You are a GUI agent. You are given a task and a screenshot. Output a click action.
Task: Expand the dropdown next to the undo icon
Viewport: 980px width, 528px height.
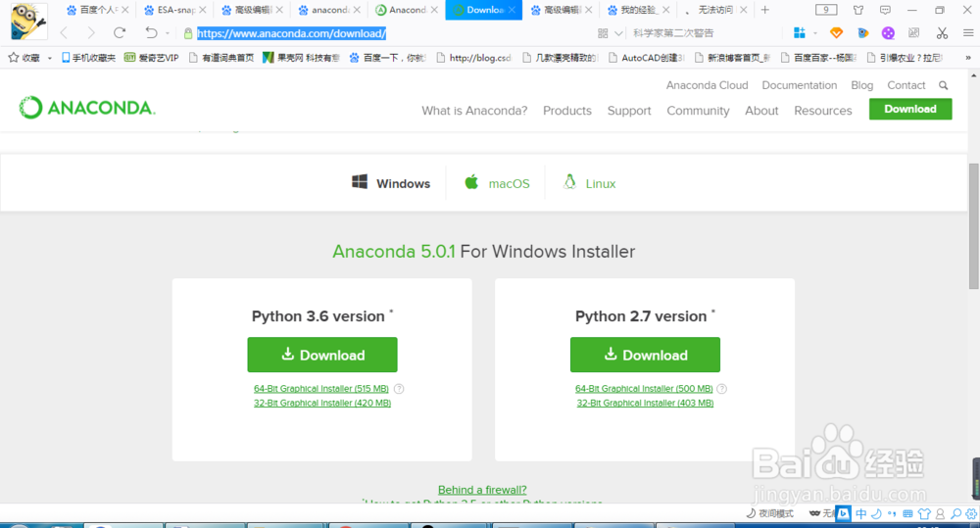point(168,33)
